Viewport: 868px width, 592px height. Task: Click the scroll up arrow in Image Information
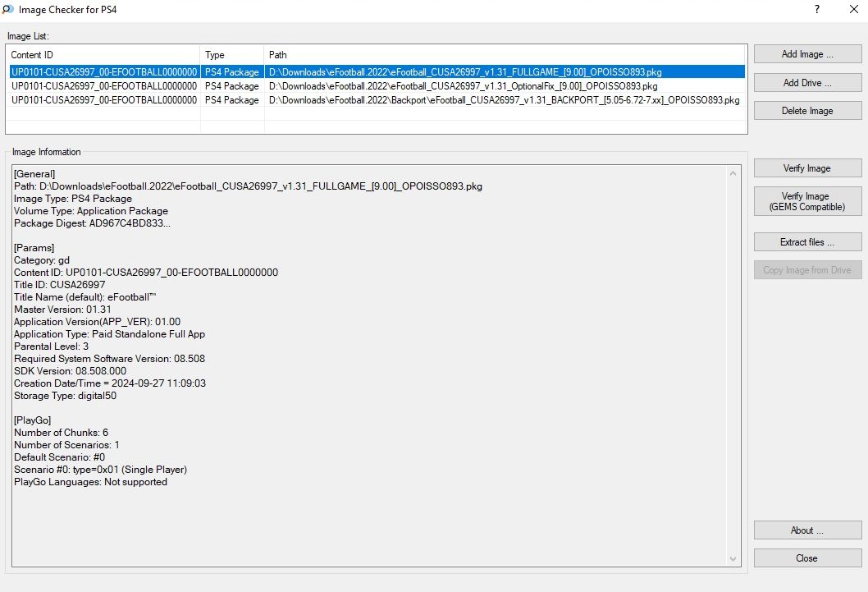point(733,173)
